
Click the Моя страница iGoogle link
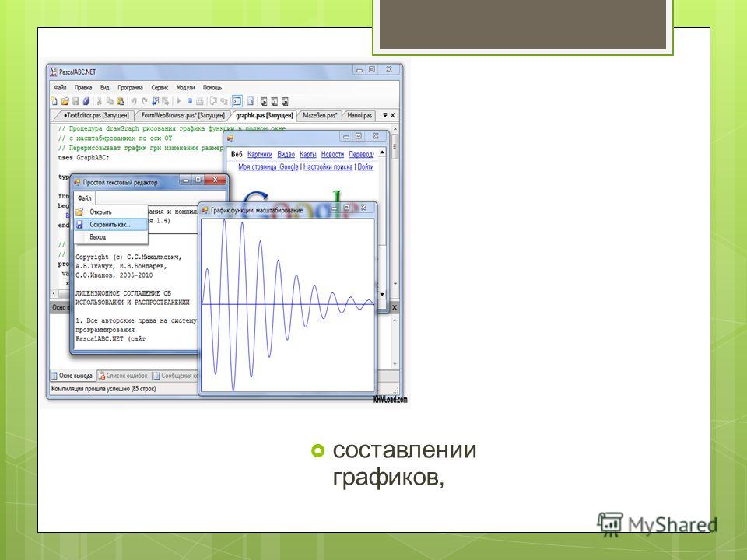[268, 166]
